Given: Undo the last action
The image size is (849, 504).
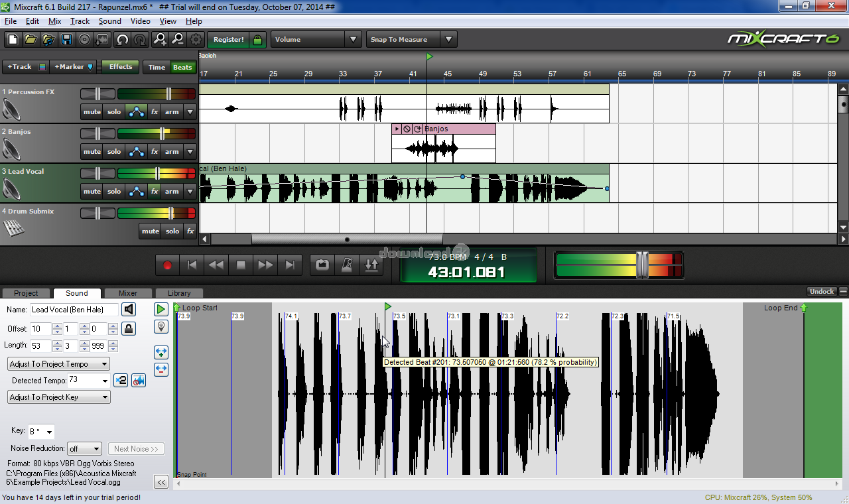Looking at the screenshot, I should (122, 40).
